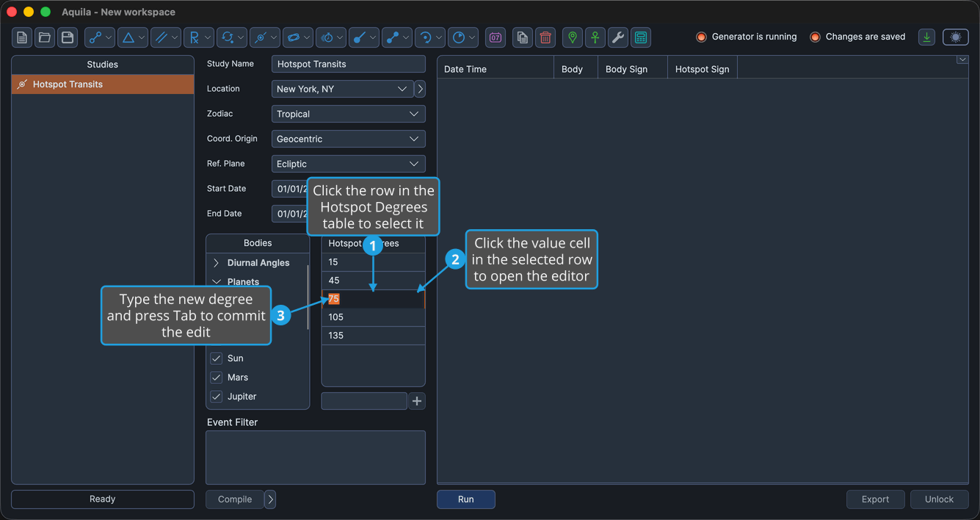
Task: Toggle the Sun body checkbox
Action: pyautogui.click(x=216, y=358)
